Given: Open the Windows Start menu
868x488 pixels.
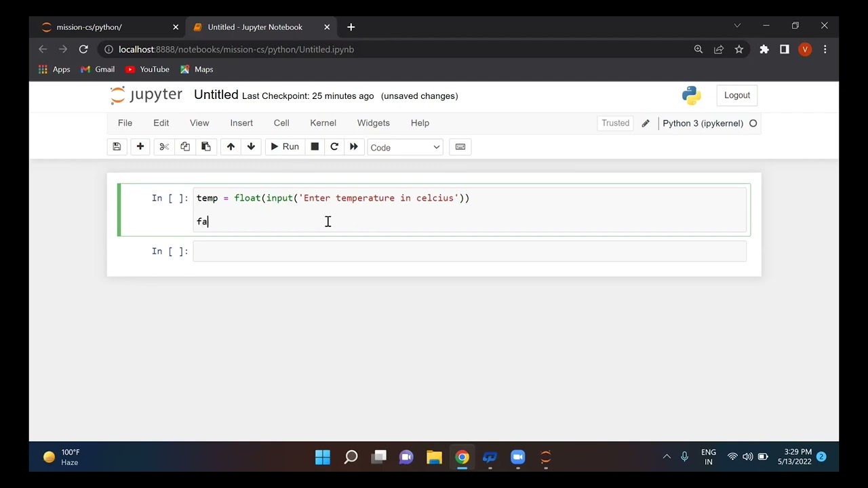Looking at the screenshot, I should [x=323, y=457].
